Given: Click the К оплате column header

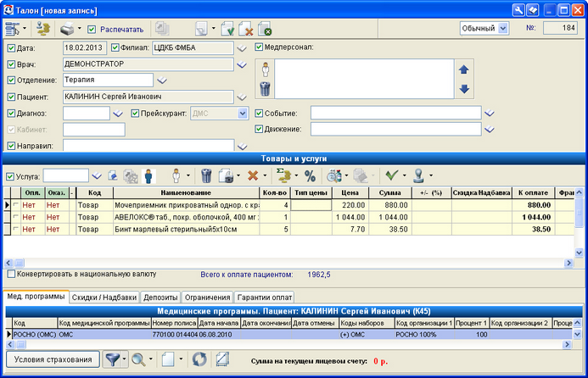Looking at the screenshot, I should click(533, 193).
